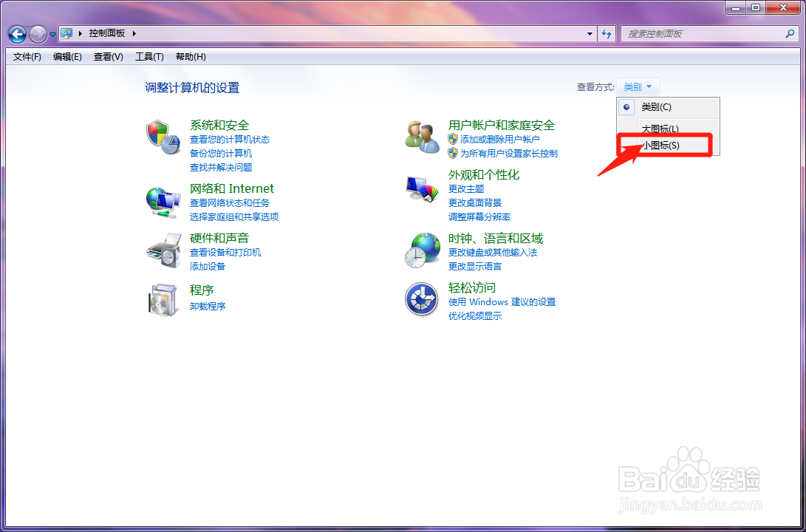
Task: Open the 文件(F) menu
Action: [x=27, y=57]
